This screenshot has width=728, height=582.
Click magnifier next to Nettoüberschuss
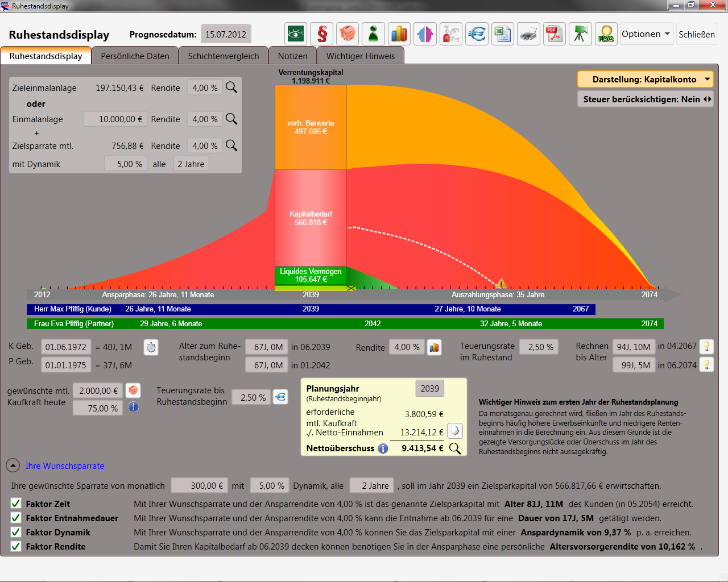click(455, 448)
